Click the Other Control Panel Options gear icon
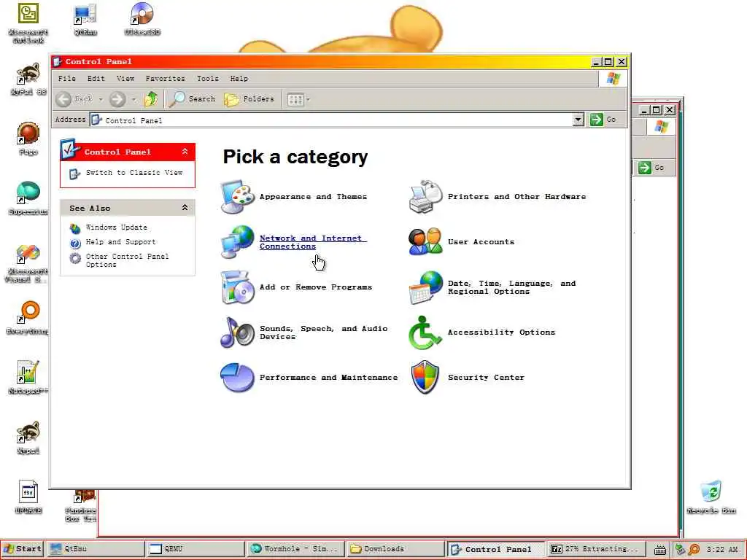This screenshot has height=560, width=747. pos(75,259)
